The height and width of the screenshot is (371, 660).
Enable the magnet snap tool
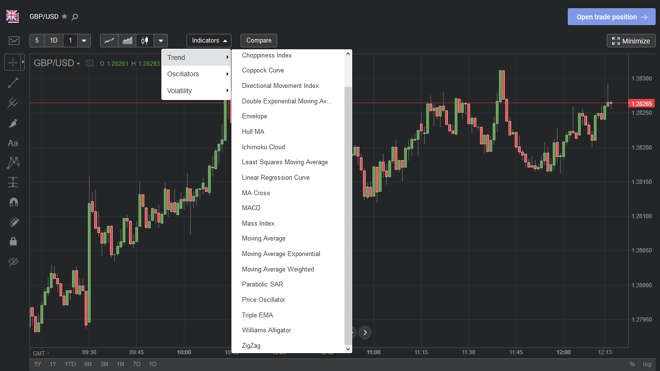(13, 202)
